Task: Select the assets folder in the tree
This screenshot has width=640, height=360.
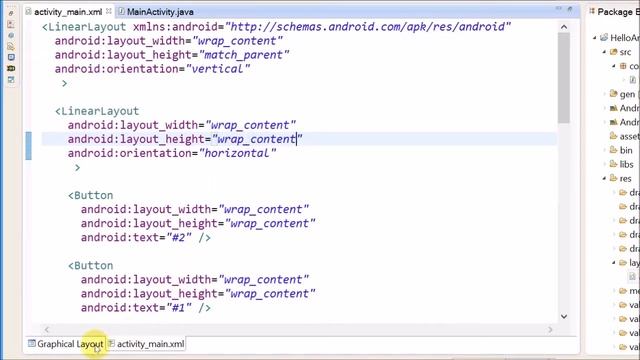Action: tap(624, 136)
